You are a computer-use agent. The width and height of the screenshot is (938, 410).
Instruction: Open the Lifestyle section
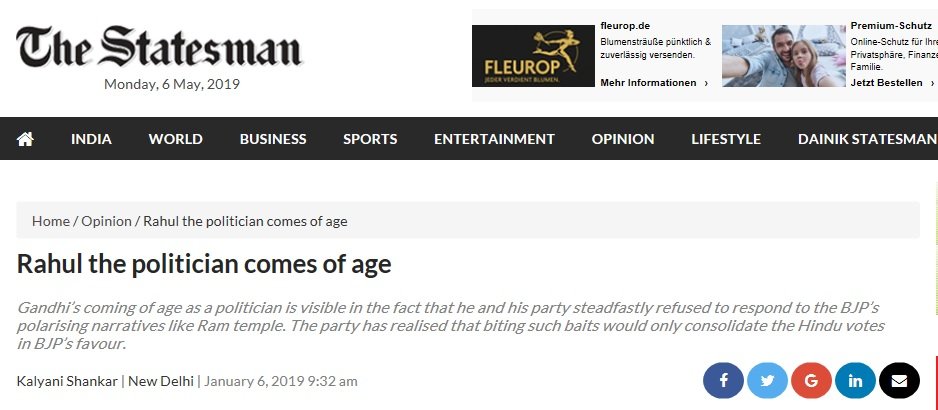pos(726,139)
